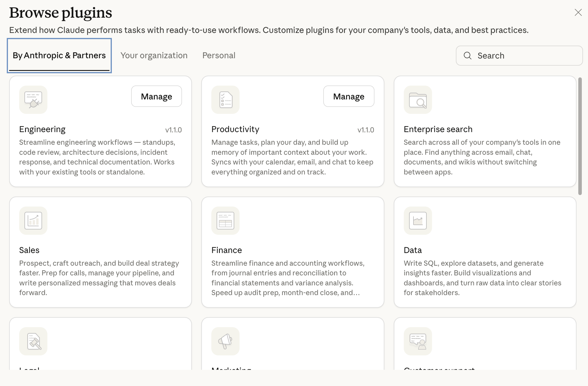Focus the plugin Search field
This screenshot has width=588, height=386.
coord(519,56)
